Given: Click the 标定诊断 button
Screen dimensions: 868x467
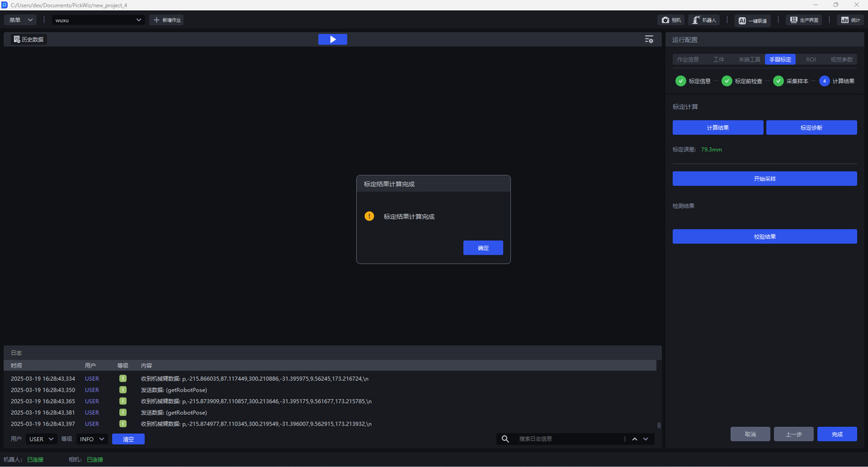Looking at the screenshot, I should (x=811, y=128).
